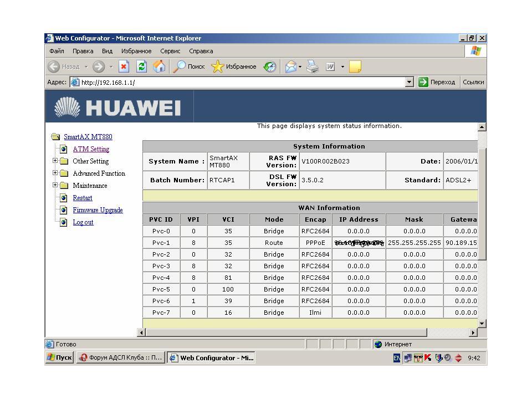Image resolution: width=532 pixels, height=399 pixels.
Task: Open the Back button history dropdown arrow
Action: coord(86,67)
